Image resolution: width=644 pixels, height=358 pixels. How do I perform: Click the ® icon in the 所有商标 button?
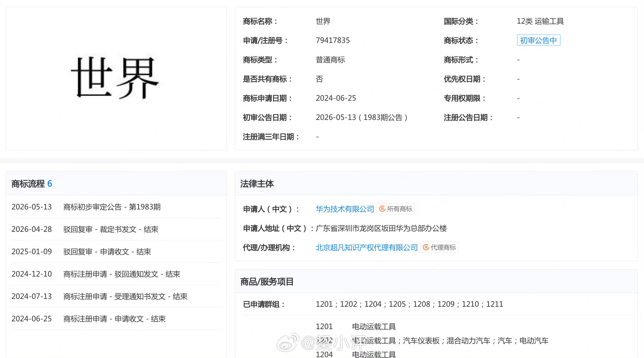pyautogui.click(x=382, y=209)
